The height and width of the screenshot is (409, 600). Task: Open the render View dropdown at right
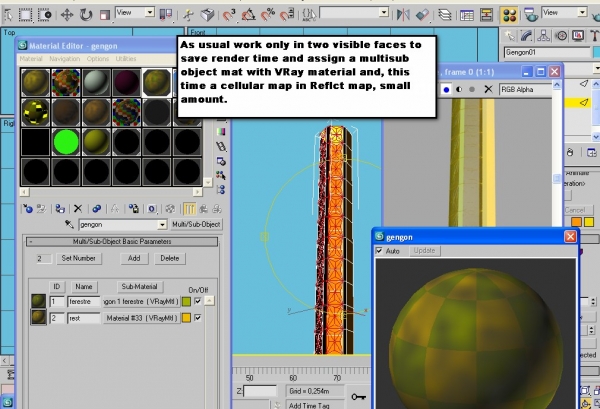(x=582, y=12)
